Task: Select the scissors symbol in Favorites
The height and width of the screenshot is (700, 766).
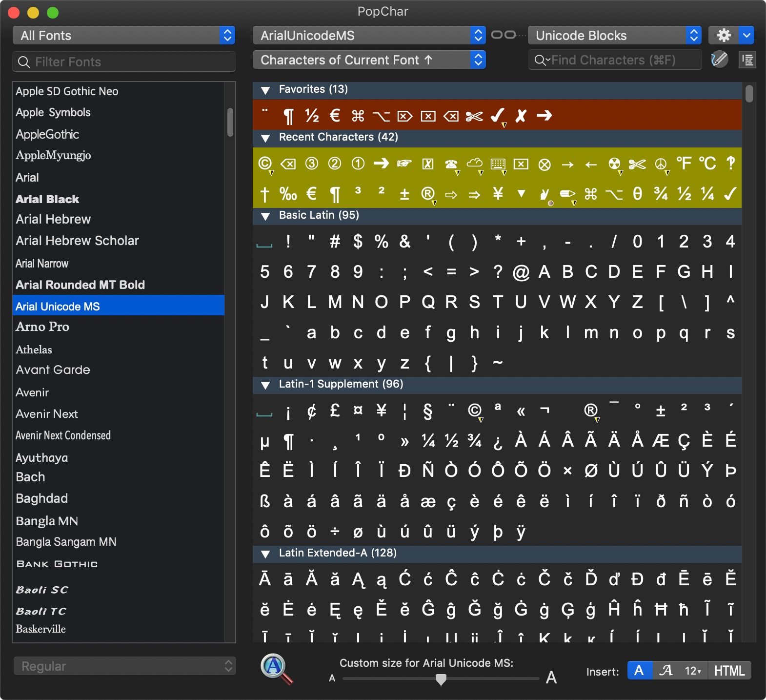Action: (x=474, y=116)
